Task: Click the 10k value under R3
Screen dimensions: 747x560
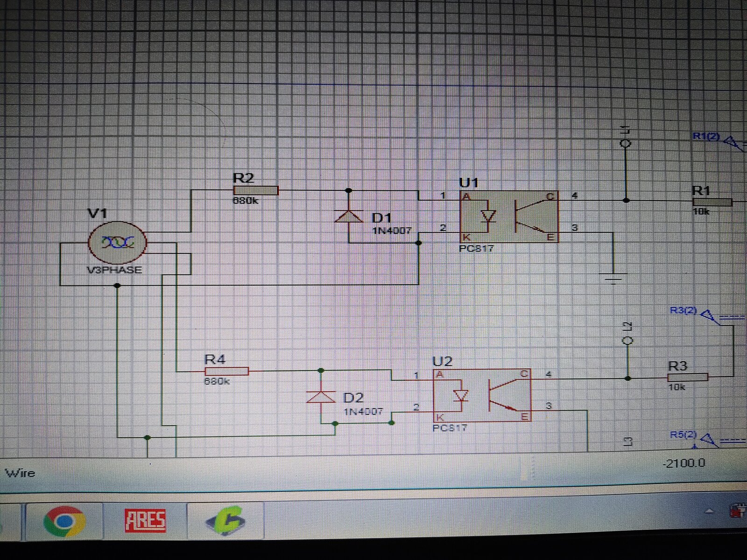Action: tap(677, 387)
